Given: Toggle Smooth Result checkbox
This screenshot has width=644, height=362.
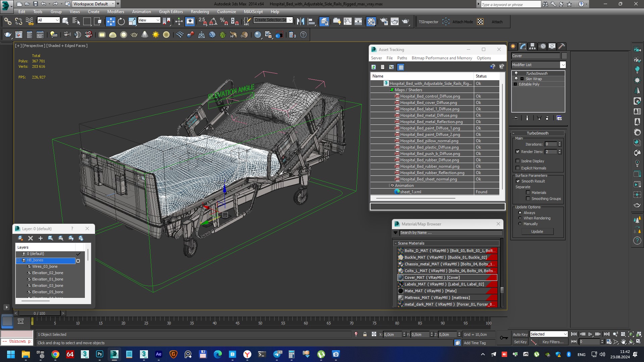Looking at the screenshot, I should (518, 181).
